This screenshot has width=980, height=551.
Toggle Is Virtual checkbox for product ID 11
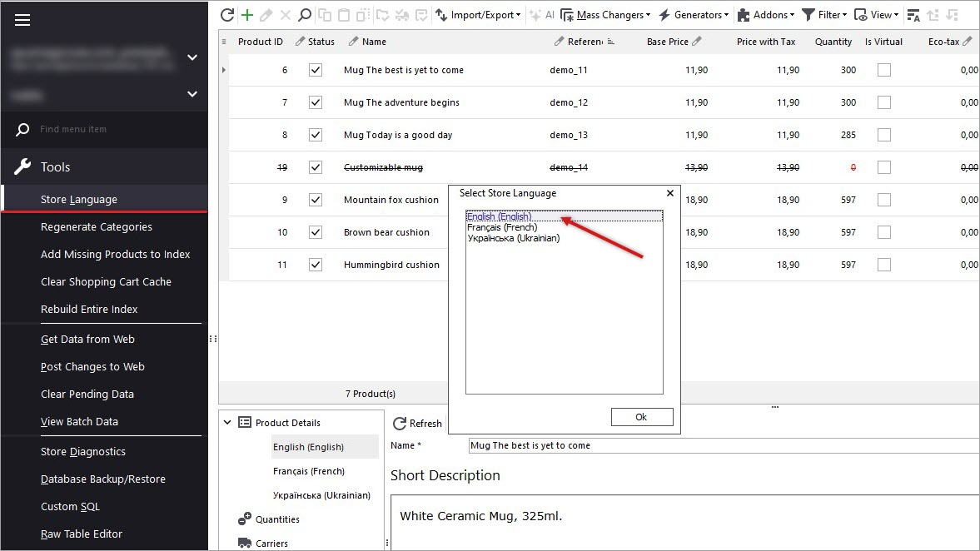[x=883, y=265]
